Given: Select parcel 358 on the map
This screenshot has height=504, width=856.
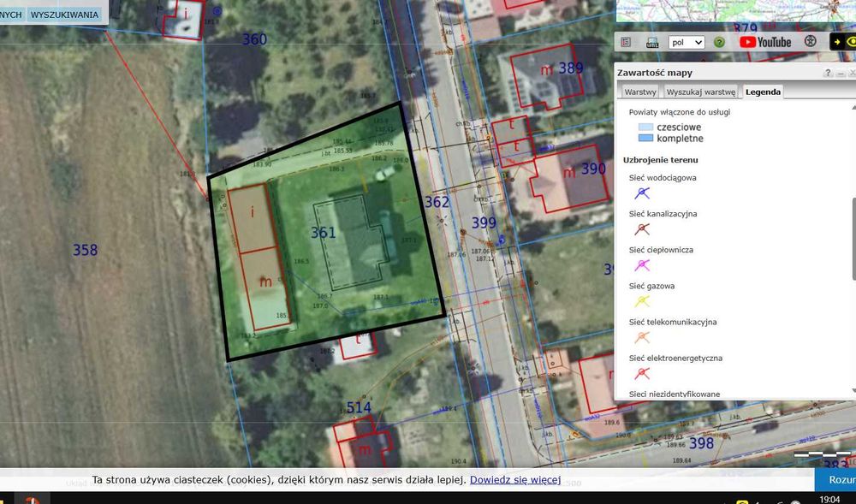Looking at the screenshot, I should [85, 250].
